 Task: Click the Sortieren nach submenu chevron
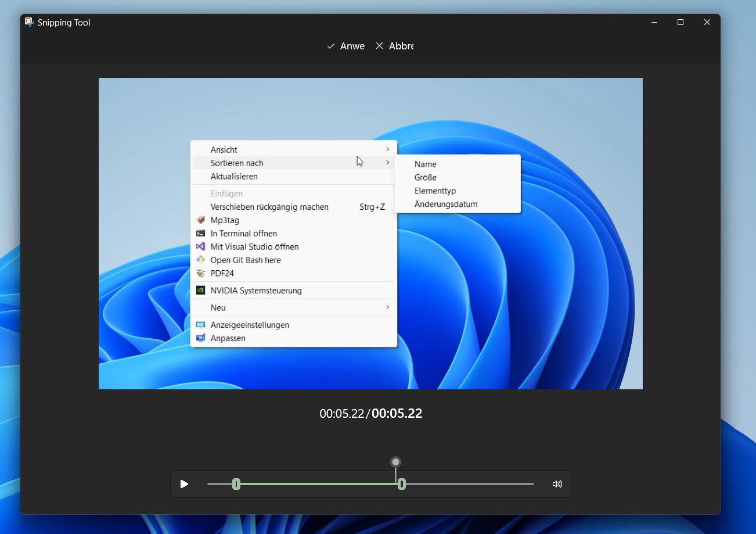pyautogui.click(x=387, y=163)
